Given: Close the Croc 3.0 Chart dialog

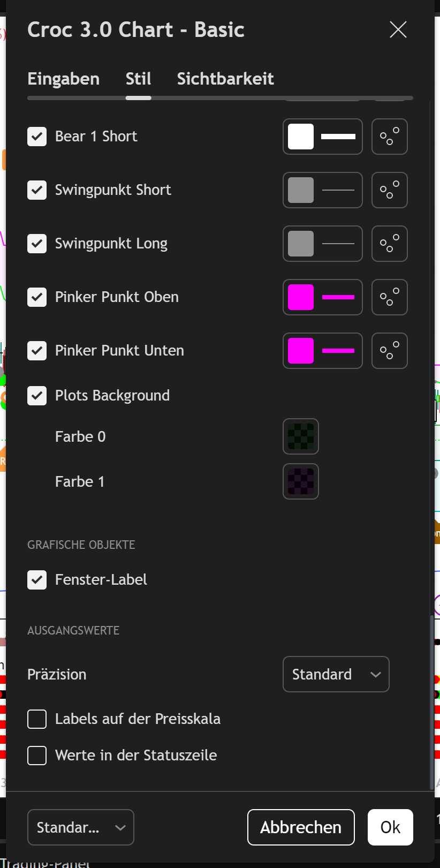Looking at the screenshot, I should (x=398, y=29).
